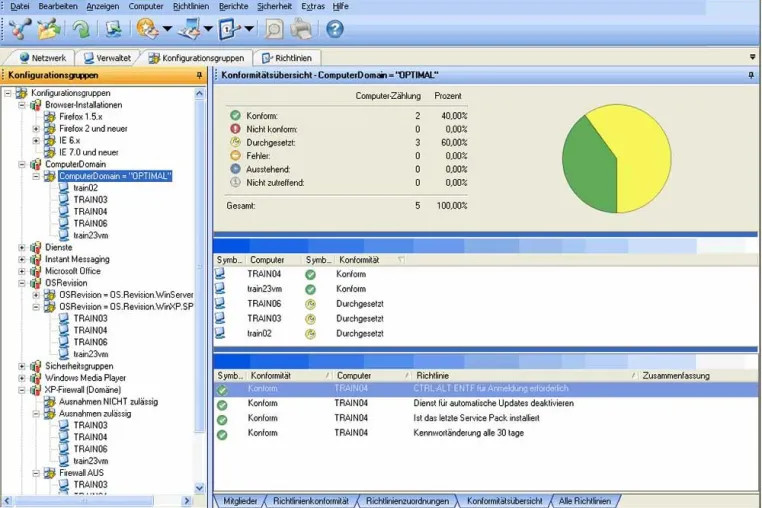This screenshot has height=508, width=762.
Task: Collapse the Browser-Installationen tree node
Action: 22,105
